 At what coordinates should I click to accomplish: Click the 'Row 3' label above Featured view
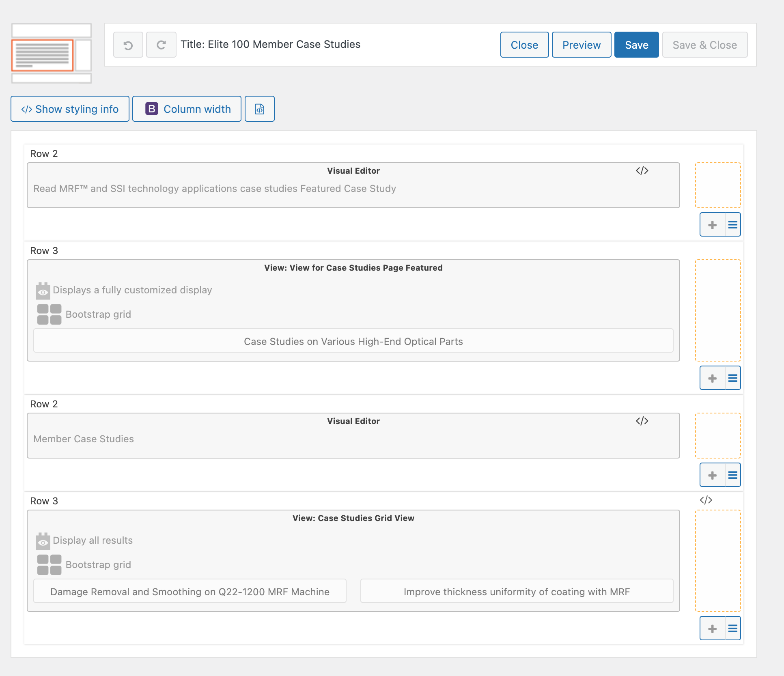click(44, 251)
